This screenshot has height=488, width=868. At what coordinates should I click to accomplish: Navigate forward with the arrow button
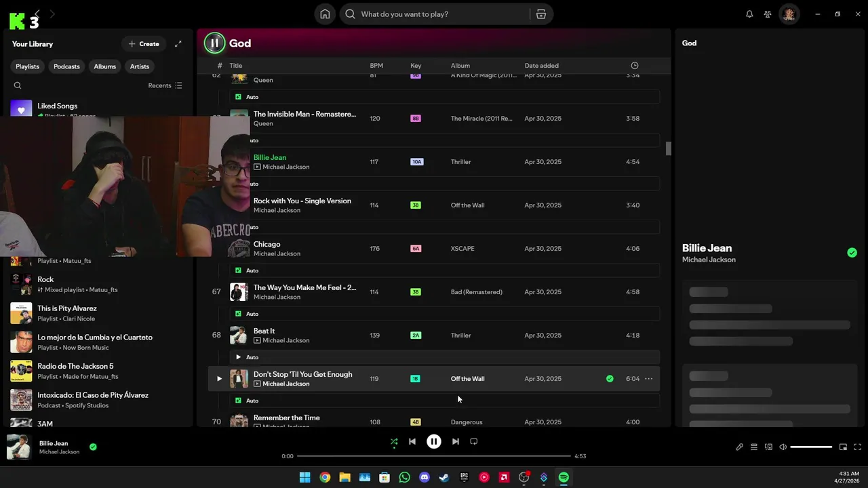point(52,14)
